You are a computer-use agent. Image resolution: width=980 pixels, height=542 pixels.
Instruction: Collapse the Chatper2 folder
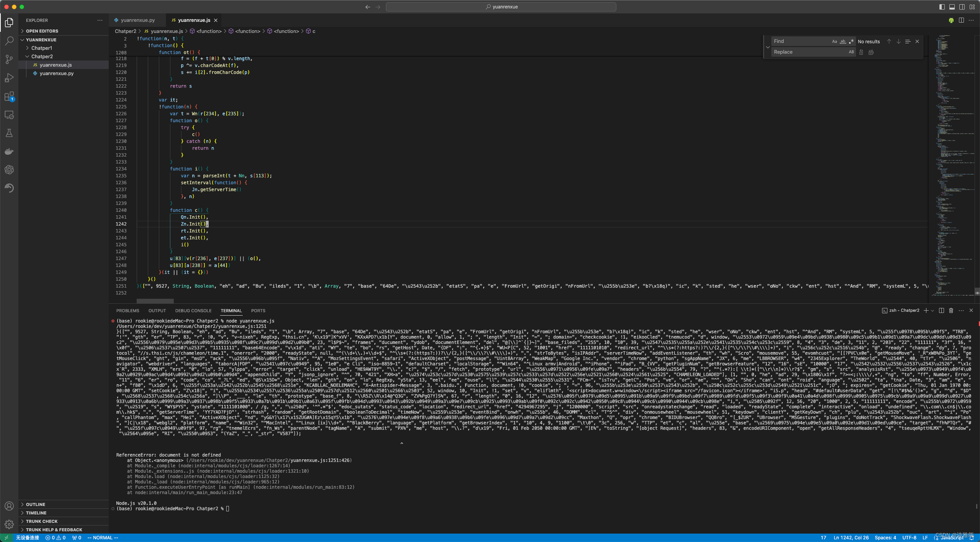tap(64, 56)
